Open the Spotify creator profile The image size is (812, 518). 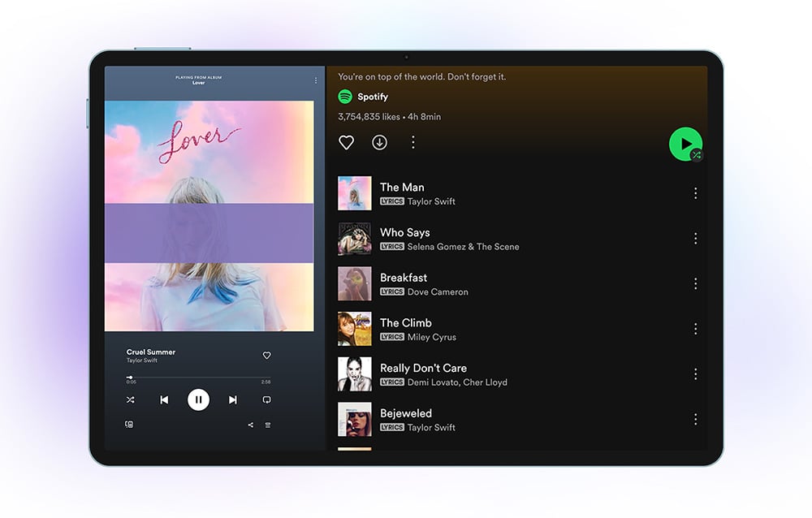[373, 97]
